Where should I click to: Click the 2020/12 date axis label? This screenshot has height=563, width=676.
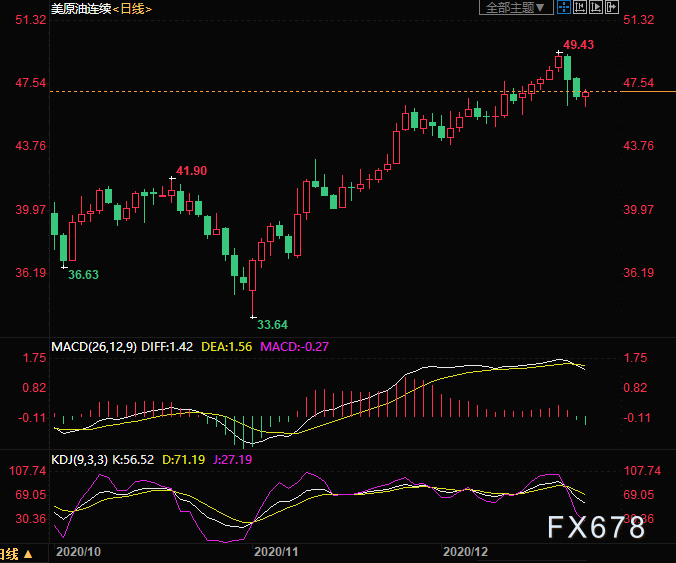[x=465, y=551]
